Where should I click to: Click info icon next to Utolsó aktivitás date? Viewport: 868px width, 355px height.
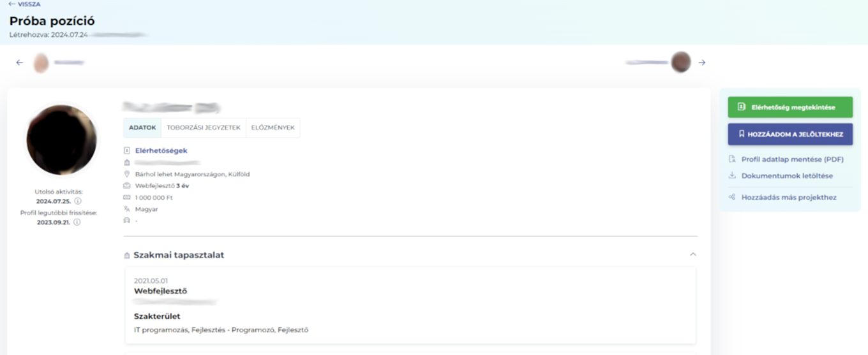pyautogui.click(x=78, y=201)
